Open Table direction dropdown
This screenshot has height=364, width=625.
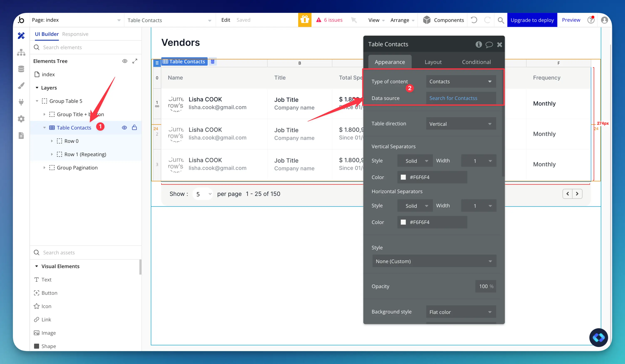[x=461, y=123]
